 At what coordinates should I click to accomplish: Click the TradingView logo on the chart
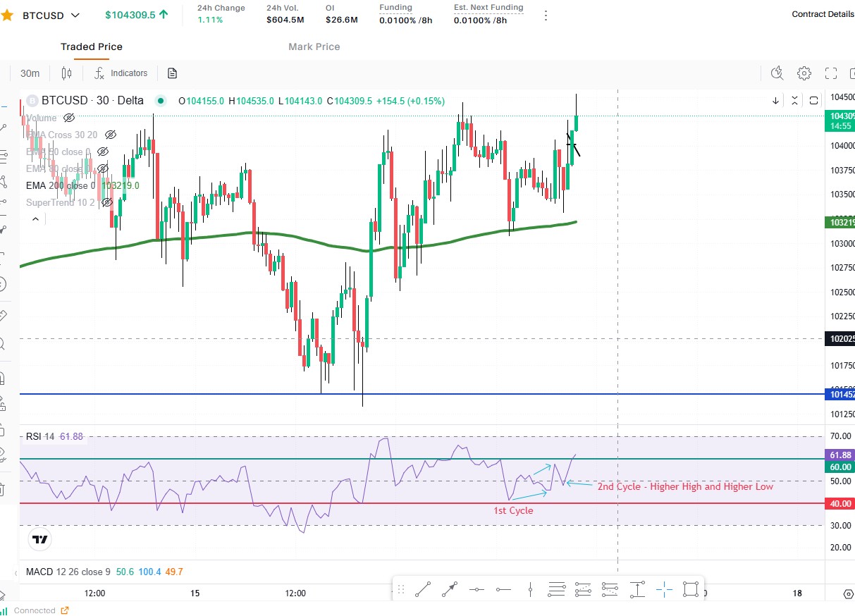pyautogui.click(x=39, y=539)
